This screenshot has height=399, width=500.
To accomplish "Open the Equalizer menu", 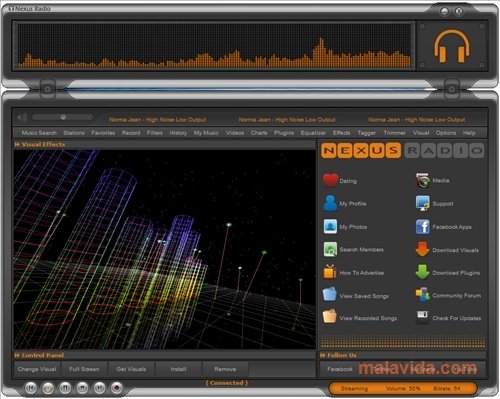I will coord(313,133).
